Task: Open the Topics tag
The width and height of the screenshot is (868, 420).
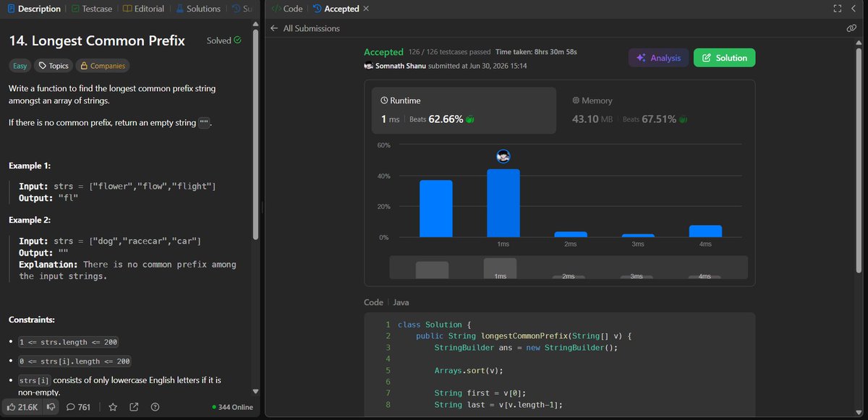Action: [x=54, y=66]
